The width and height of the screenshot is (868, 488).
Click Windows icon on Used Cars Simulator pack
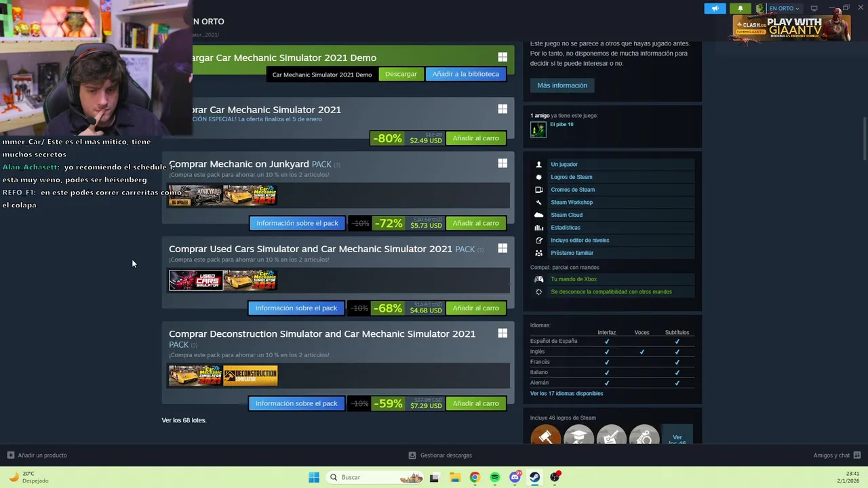502,248
